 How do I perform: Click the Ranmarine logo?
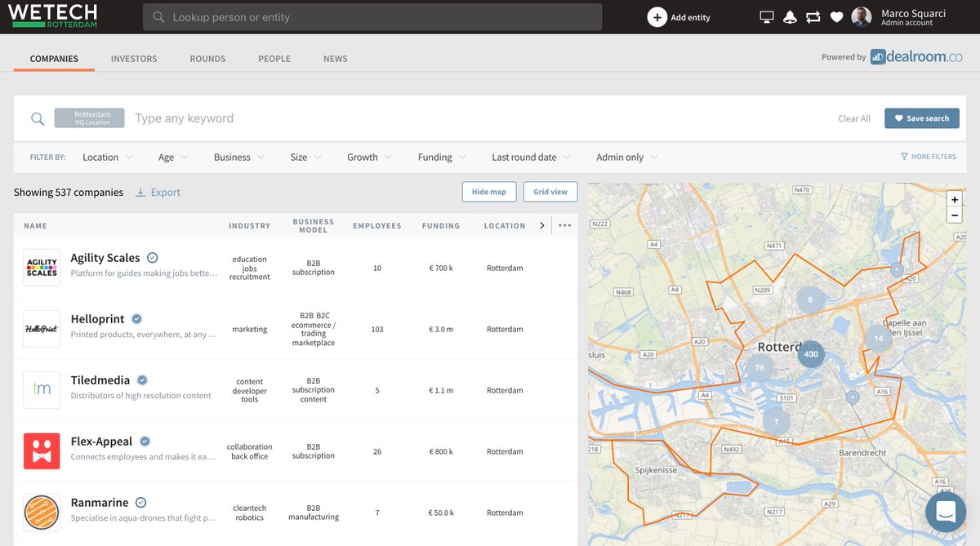tap(42, 513)
